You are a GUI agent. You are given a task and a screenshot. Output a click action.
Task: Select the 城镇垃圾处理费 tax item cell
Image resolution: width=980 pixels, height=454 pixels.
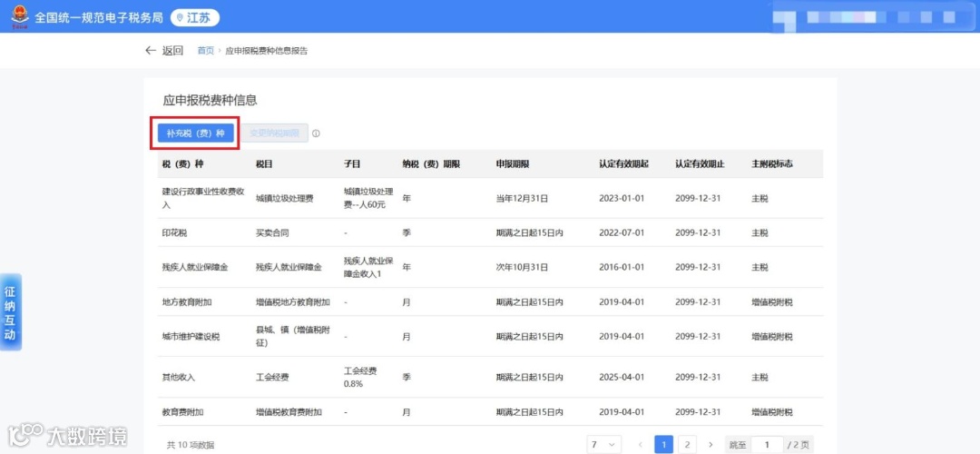(x=284, y=198)
